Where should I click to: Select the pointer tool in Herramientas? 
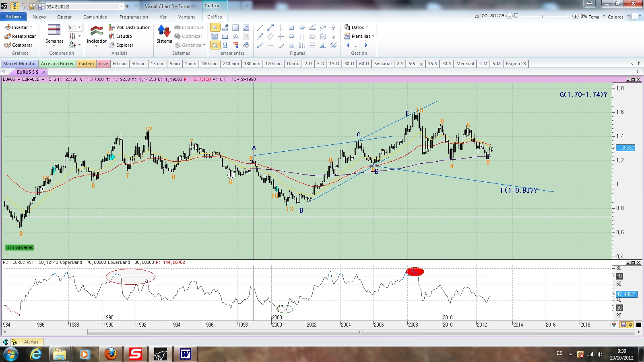pos(215,27)
